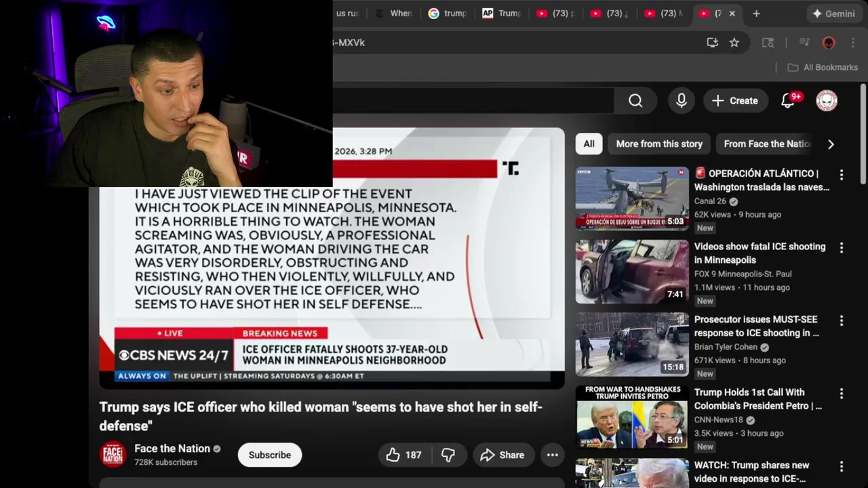Open Chrome side search panel icon
The height and width of the screenshot is (488, 868).
pos(768,43)
